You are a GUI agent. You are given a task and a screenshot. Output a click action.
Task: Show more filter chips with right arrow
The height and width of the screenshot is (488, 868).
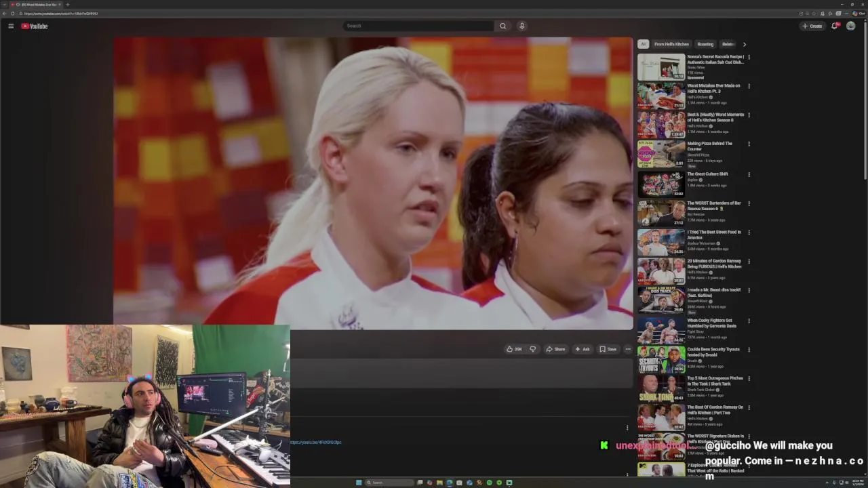pos(744,44)
